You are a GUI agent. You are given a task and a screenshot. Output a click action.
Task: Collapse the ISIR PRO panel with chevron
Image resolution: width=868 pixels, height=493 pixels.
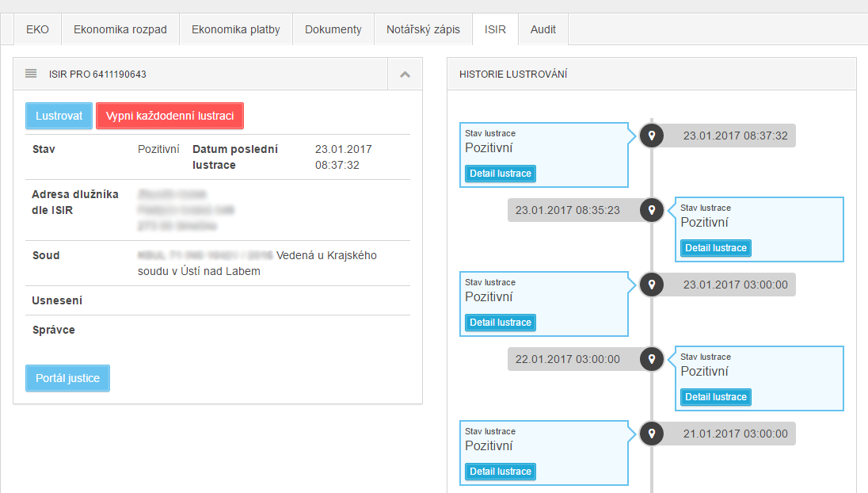(405, 75)
